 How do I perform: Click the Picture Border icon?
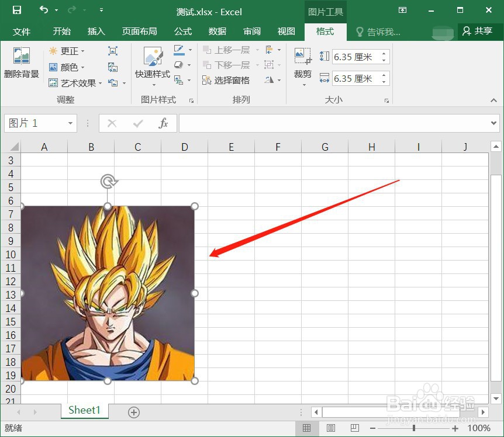(179, 50)
